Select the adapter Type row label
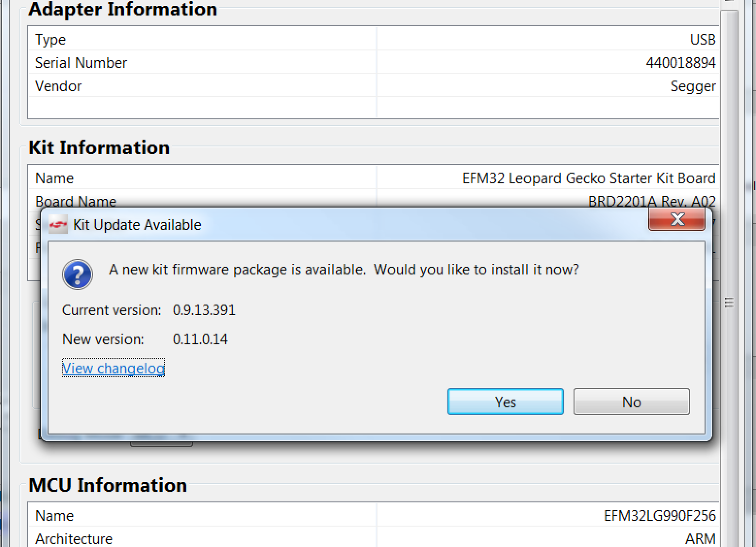The height and width of the screenshot is (547, 756). pyautogui.click(x=50, y=40)
